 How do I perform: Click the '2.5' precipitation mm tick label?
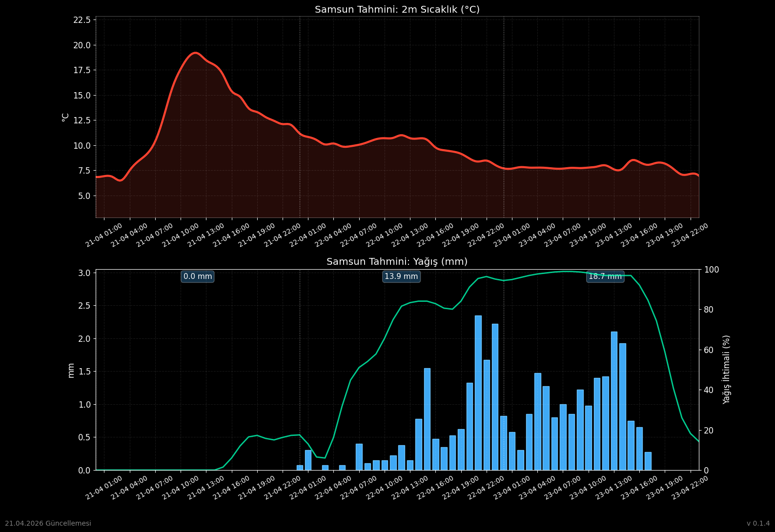pos(84,306)
